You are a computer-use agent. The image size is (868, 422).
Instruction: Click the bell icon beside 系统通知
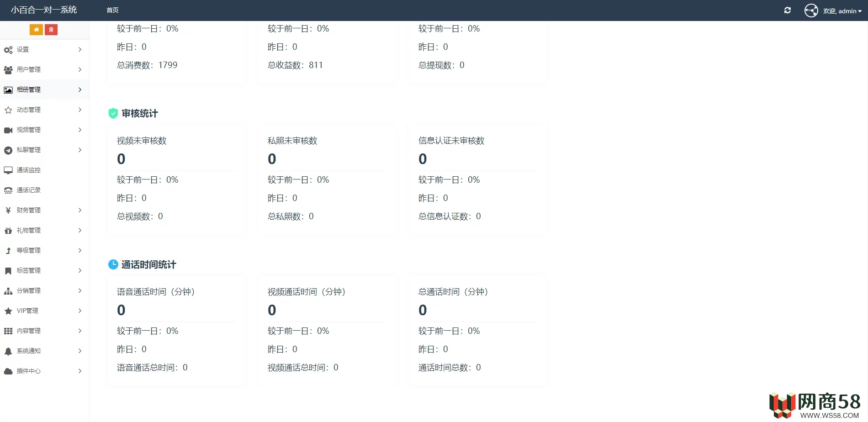point(8,351)
